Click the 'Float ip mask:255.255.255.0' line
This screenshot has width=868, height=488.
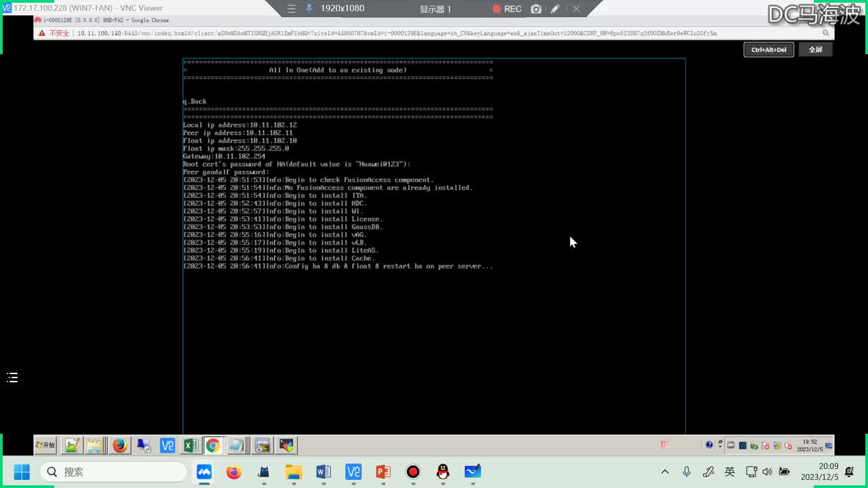coord(236,148)
